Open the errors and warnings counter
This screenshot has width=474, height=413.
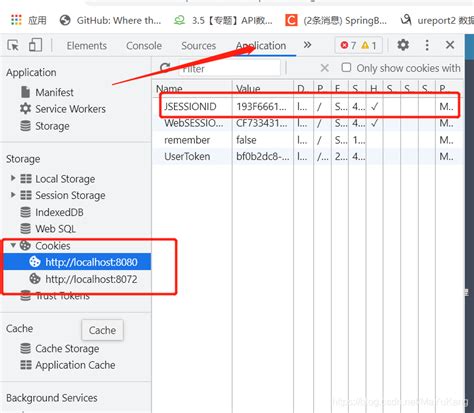(x=358, y=45)
